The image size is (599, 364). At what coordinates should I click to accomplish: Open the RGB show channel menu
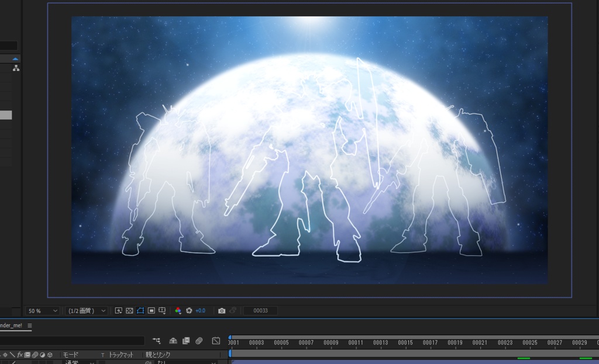coord(178,311)
